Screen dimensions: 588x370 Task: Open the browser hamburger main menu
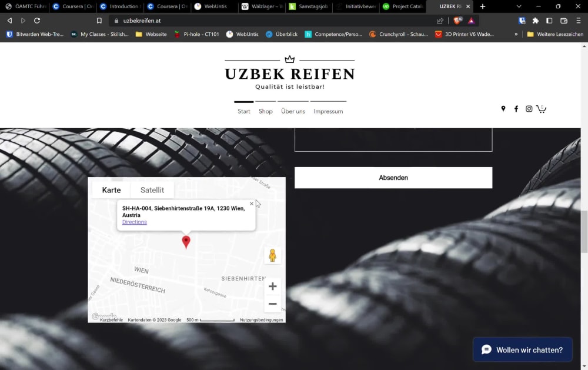(x=578, y=21)
